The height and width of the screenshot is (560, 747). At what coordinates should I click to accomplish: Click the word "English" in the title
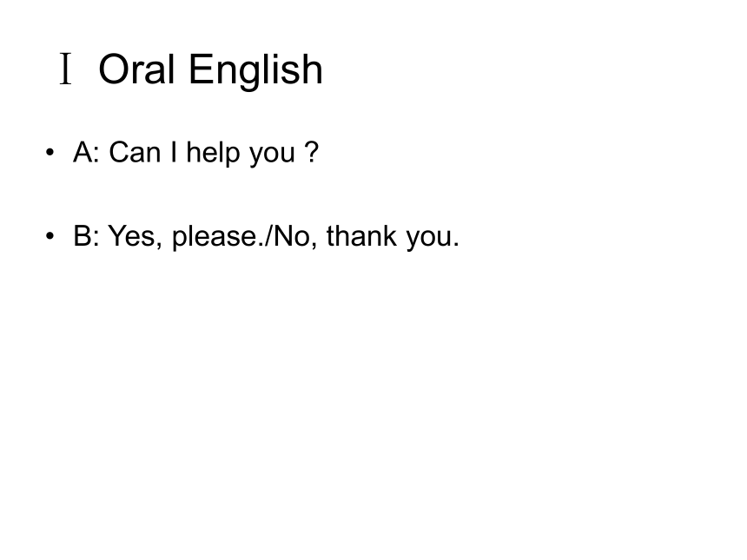coord(256,71)
